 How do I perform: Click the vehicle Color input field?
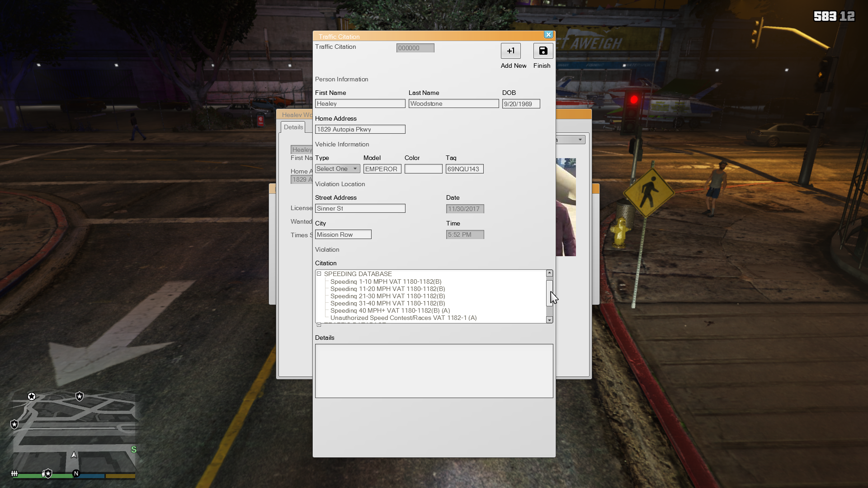423,169
